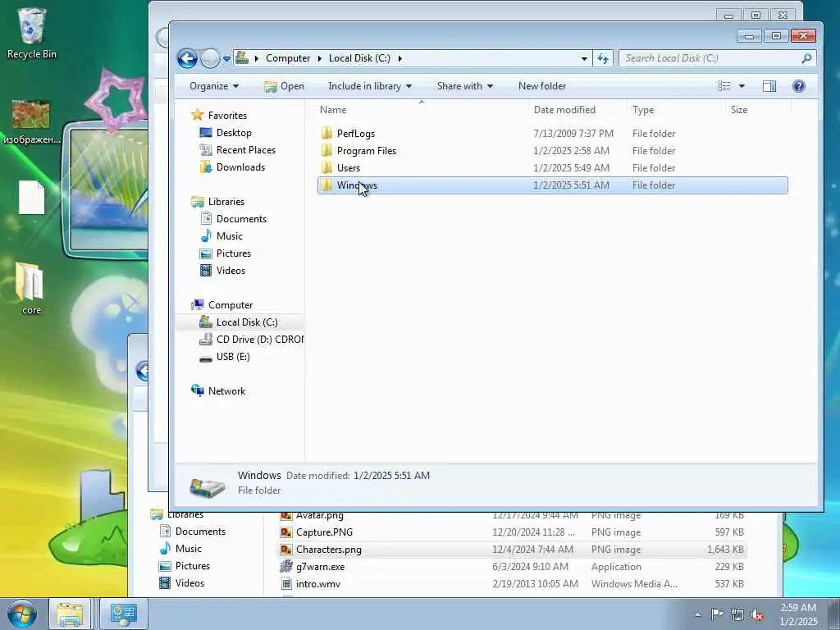840x630 pixels.
Task: Click Computer in the address breadcrumb
Action: 288,58
